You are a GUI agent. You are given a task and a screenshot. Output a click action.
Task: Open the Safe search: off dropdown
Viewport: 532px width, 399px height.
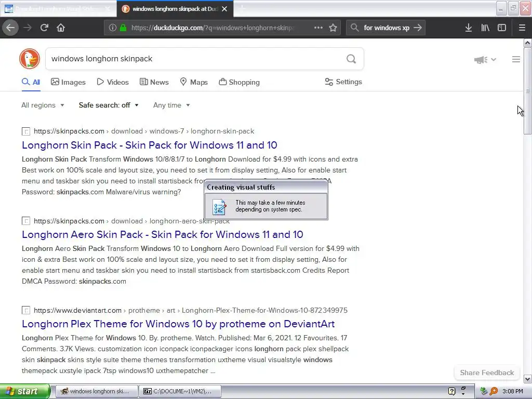click(x=109, y=105)
